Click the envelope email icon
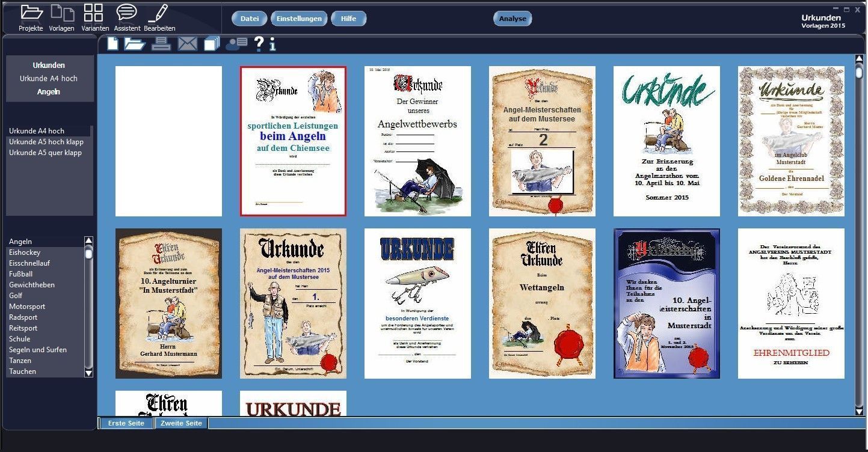The image size is (868, 452). (188, 43)
